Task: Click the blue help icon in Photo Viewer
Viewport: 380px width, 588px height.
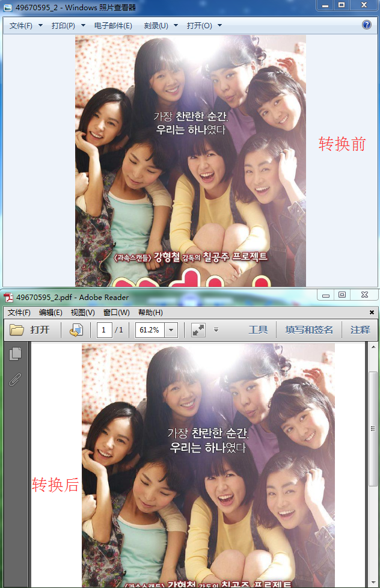Action: (x=367, y=25)
